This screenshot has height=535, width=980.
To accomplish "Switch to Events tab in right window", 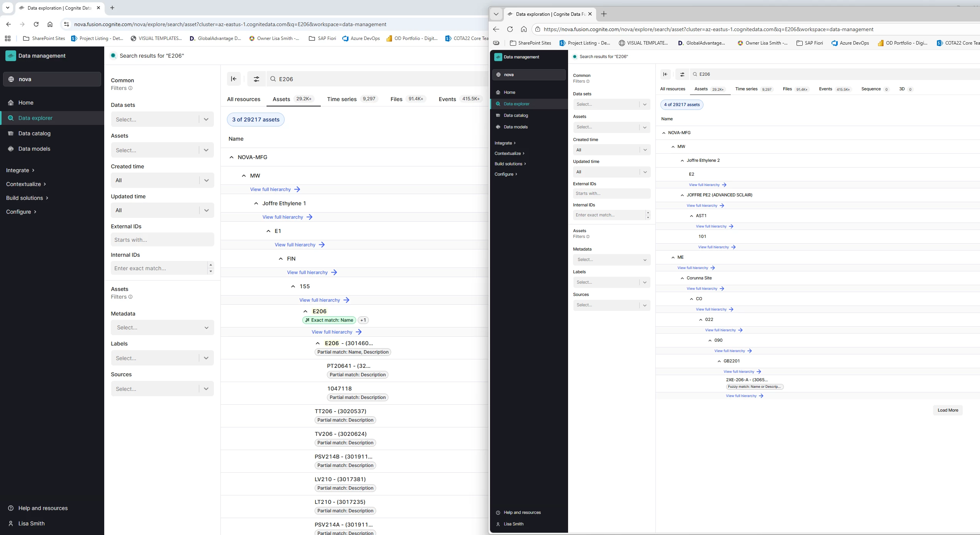I will pos(825,89).
